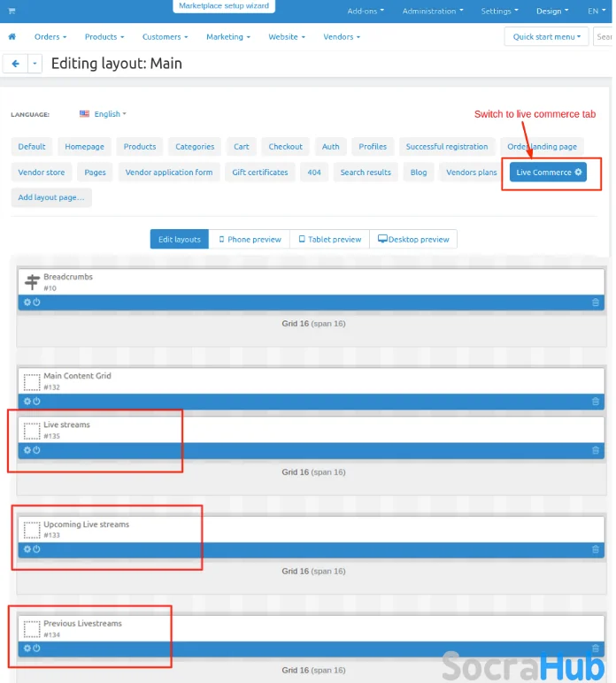The height and width of the screenshot is (683, 616).
Task: Click the Breadcrumbs signpost block icon
Action: (32, 282)
